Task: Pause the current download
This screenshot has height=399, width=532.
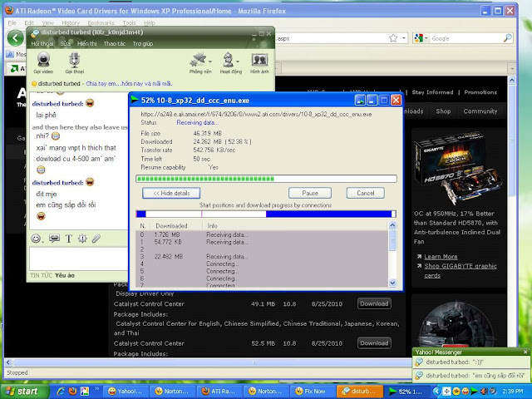Action: click(x=310, y=192)
